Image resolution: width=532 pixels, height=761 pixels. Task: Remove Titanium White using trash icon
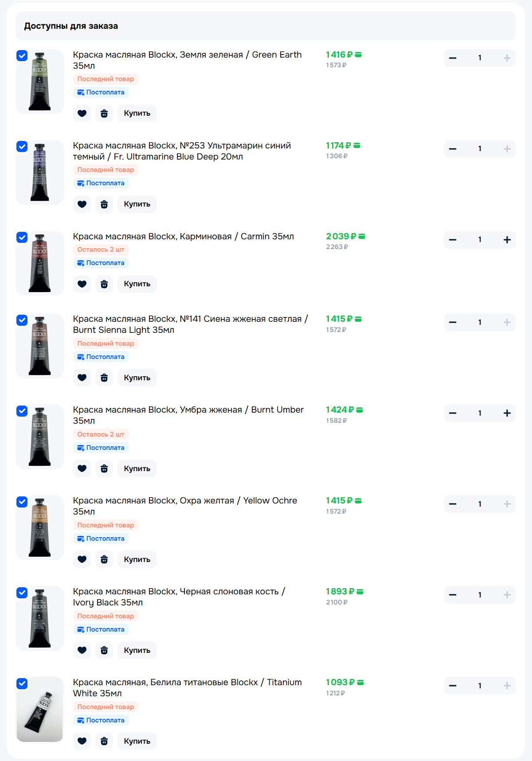click(x=104, y=741)
